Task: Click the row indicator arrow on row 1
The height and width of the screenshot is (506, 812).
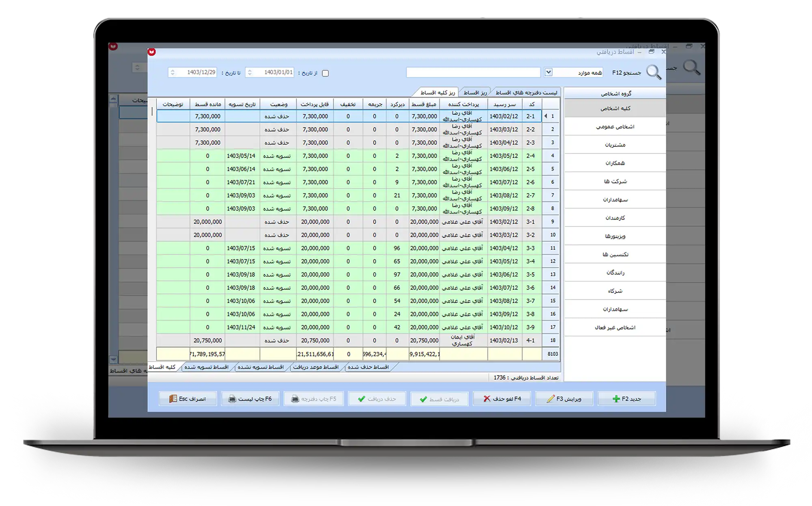Action: coord(546,116)
